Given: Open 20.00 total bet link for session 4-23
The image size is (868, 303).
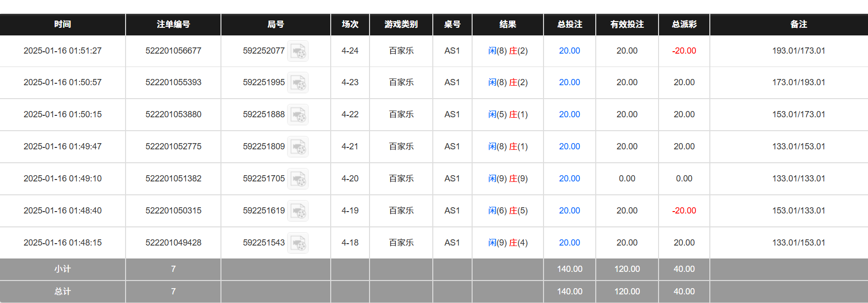Looking at the screenshot, I should coord(569,82).
